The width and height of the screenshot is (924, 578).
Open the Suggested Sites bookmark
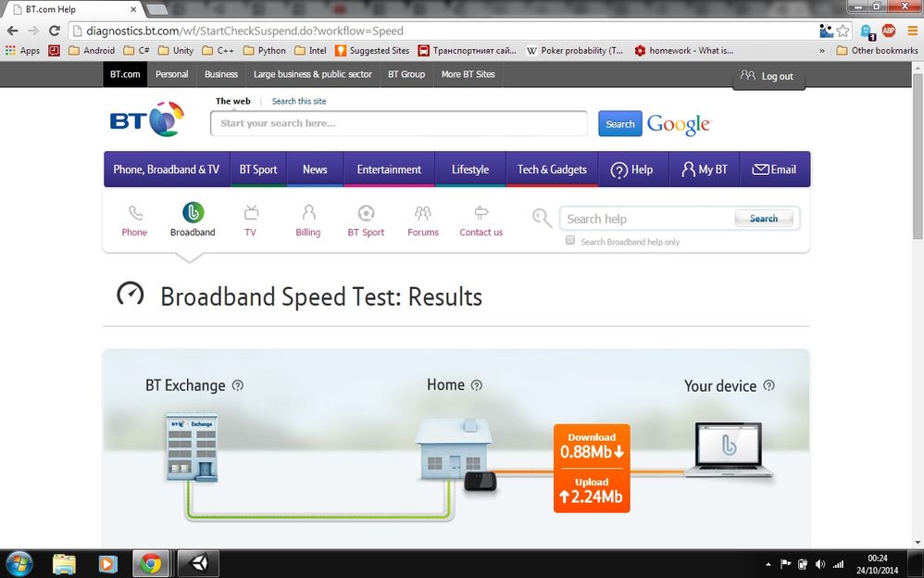point(372,51)
